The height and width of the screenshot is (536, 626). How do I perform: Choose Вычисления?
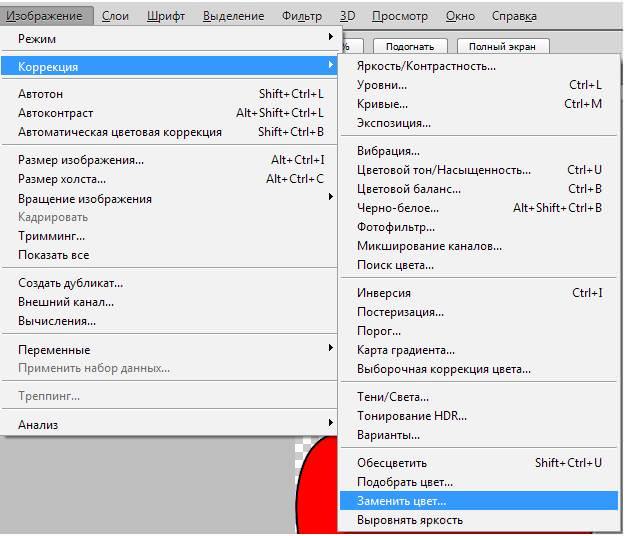(170, 321)
